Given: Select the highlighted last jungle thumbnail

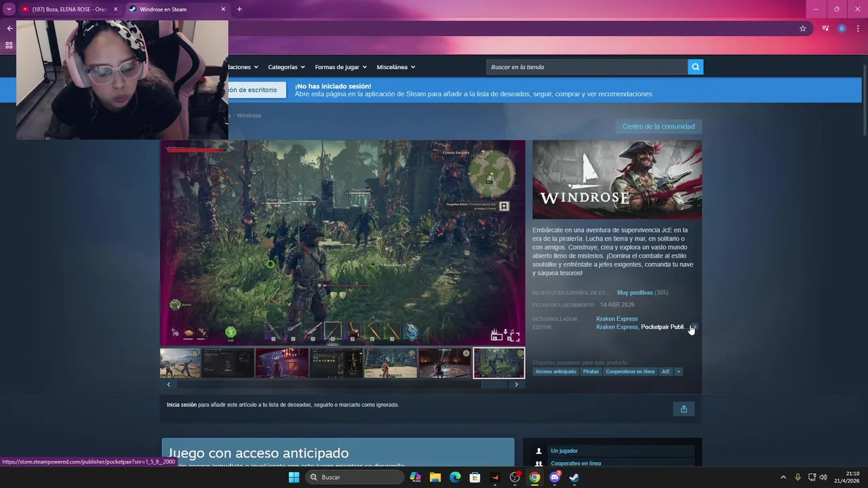Looking at the screenshot, I should pos(499,363).
